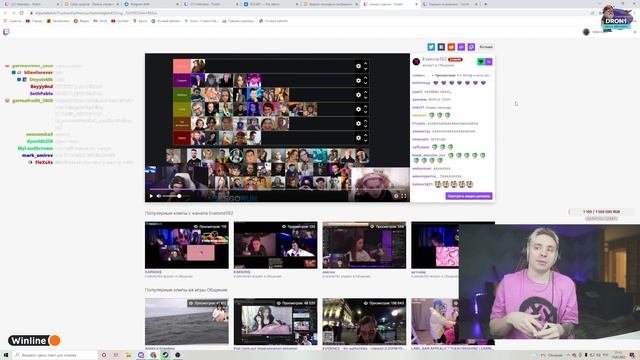Share the clip on Facebook
Image resolution: width=640 pixels, height=360 pixels.
coord(441,47)
